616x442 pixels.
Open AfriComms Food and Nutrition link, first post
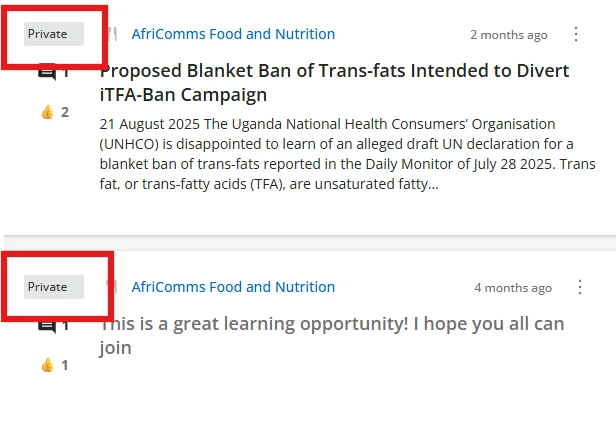tap(233, 34)
